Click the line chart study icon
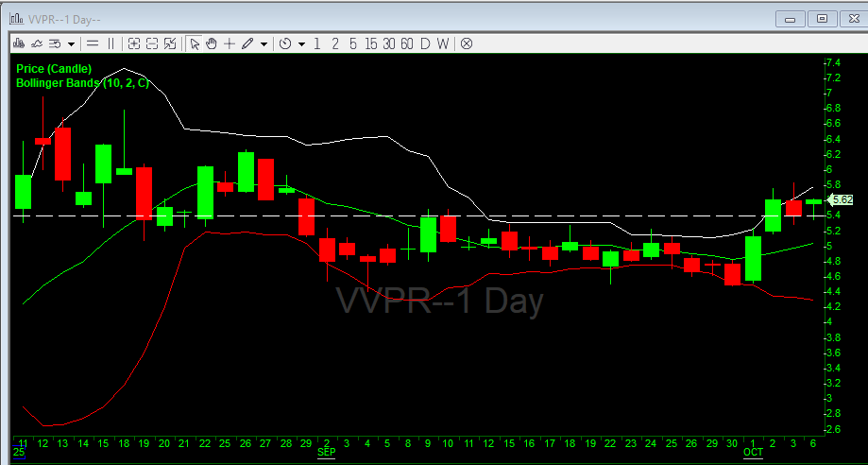 37,43
